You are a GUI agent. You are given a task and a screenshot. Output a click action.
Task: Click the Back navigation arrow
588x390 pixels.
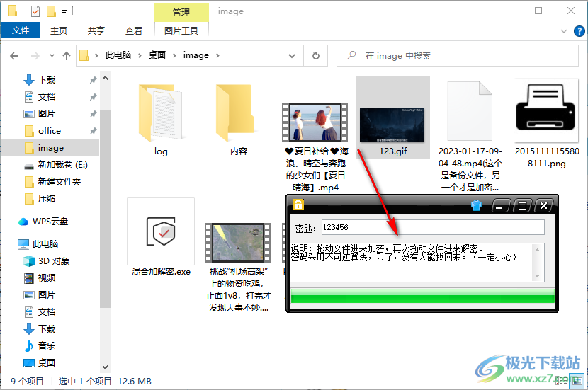[14, 56]
